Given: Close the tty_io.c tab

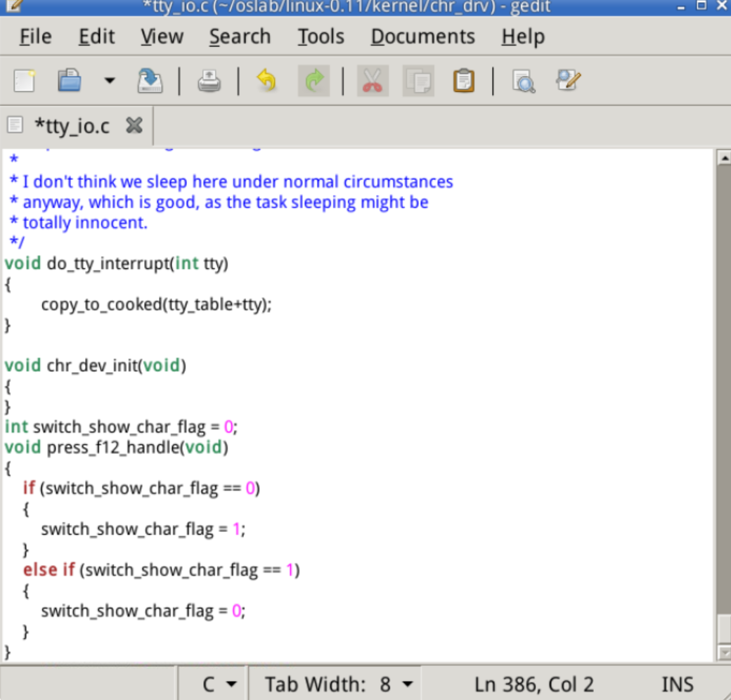Looking at the screenshot, I should pyautogui.click(x=134, y=126).
